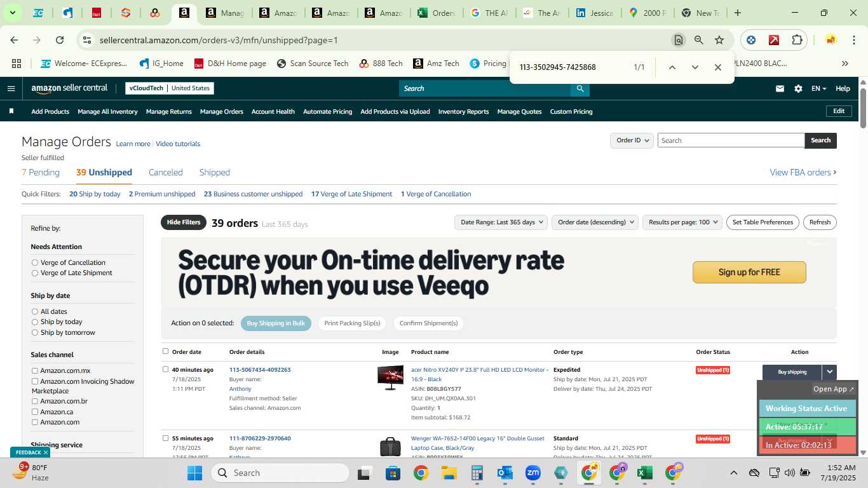This screenshot has width=868, height=488.
Task: Click the bookmark flag icon in navigation bar
Action: pos(11,111)
